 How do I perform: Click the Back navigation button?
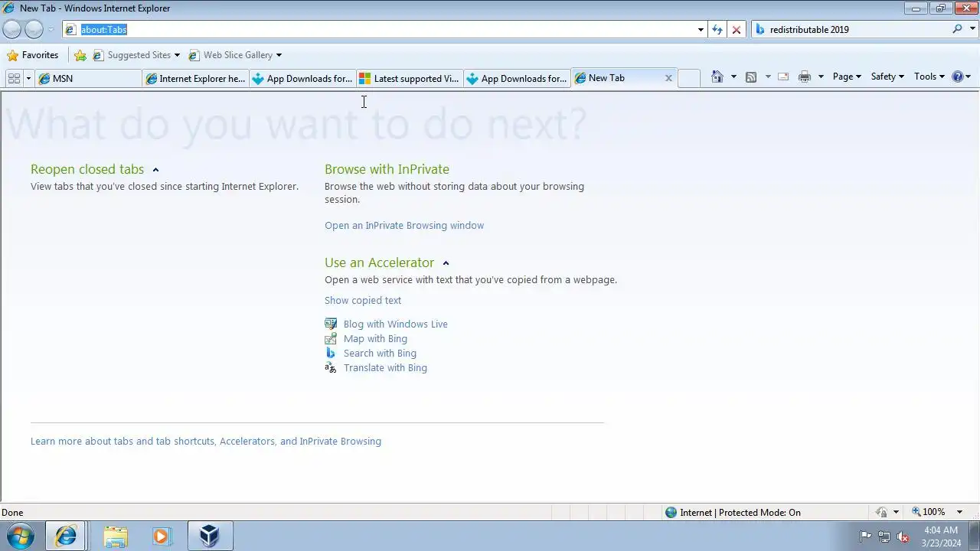click(x=11, y=29)
